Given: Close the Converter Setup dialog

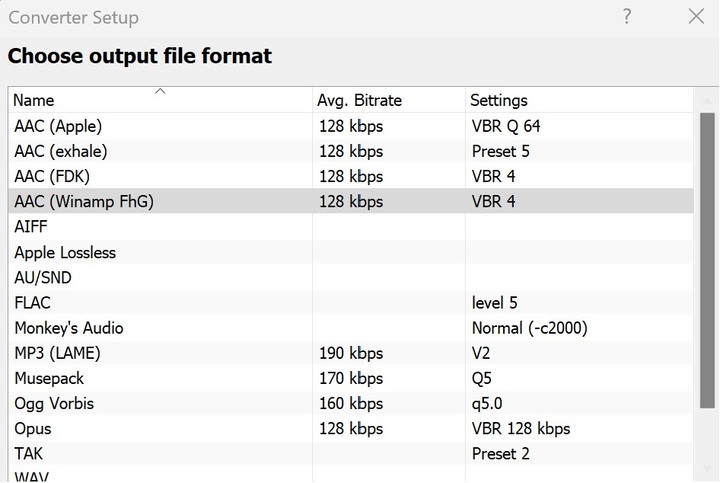Looking at the screenshot, I should pyautogui.click(x=696, y=17).
